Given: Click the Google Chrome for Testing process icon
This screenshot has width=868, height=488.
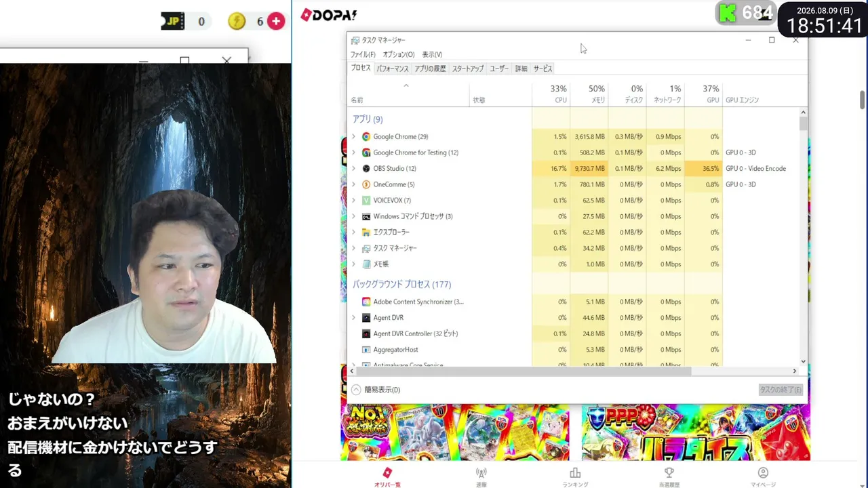Looking at the screenshot, I should (366, 152).
